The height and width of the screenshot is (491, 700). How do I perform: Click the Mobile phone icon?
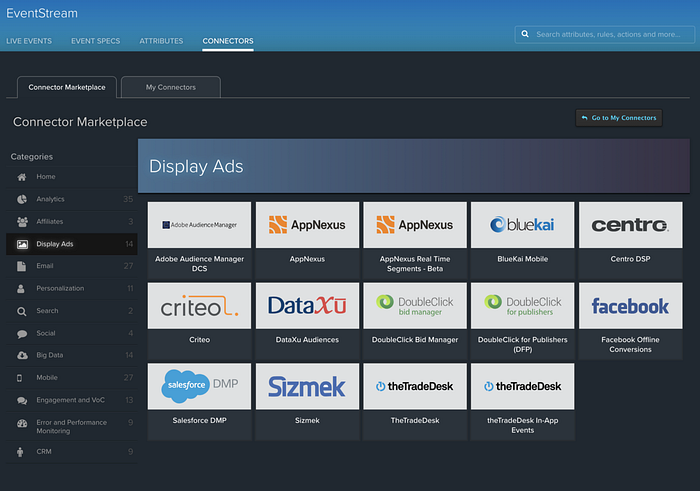(x=19, y=378)
